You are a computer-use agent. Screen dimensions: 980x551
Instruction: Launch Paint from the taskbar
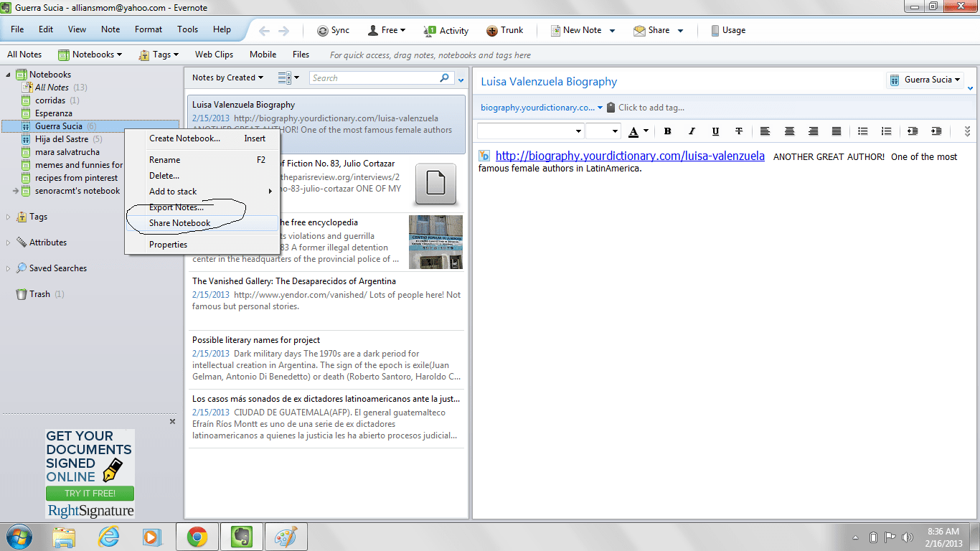pos(286,537)
